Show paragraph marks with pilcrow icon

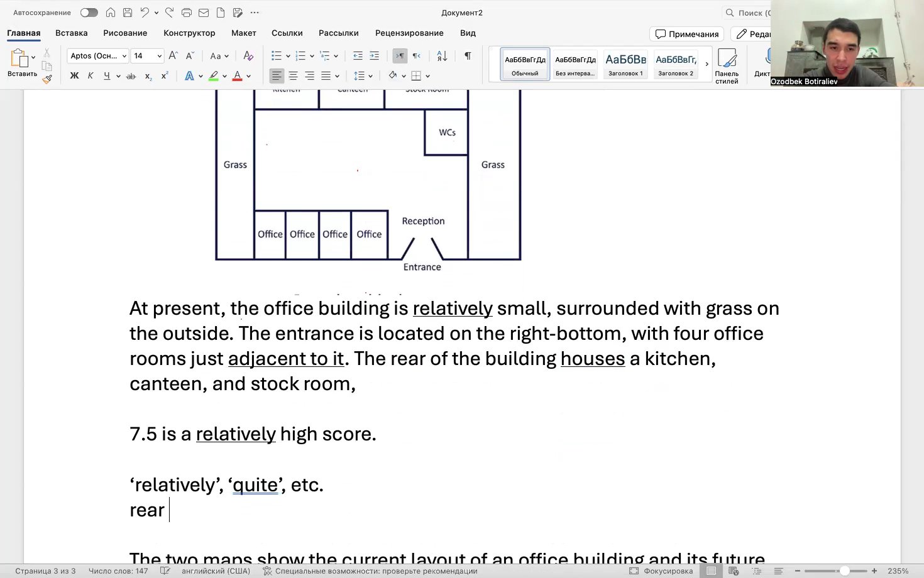[468, 56]
